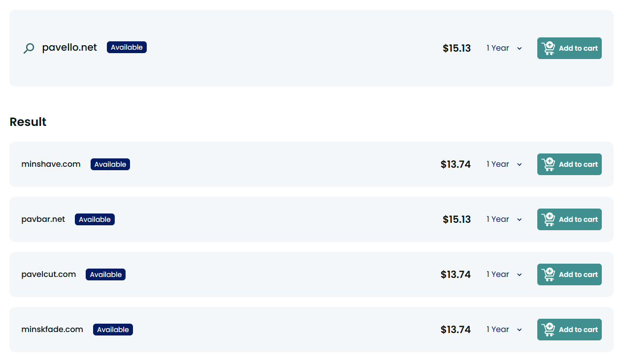This screenshot has height=364, width=621.
Task: Add pavello.net to cart
Action: 578,48
